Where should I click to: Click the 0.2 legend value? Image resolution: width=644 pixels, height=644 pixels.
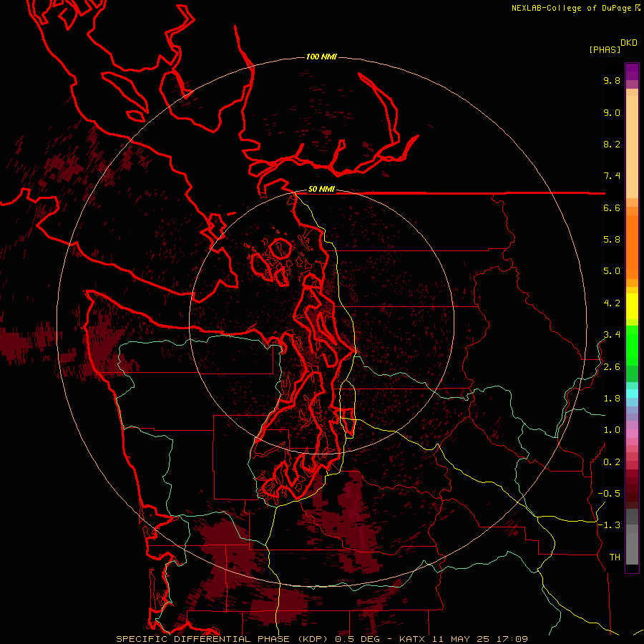(x=612, y=462)
